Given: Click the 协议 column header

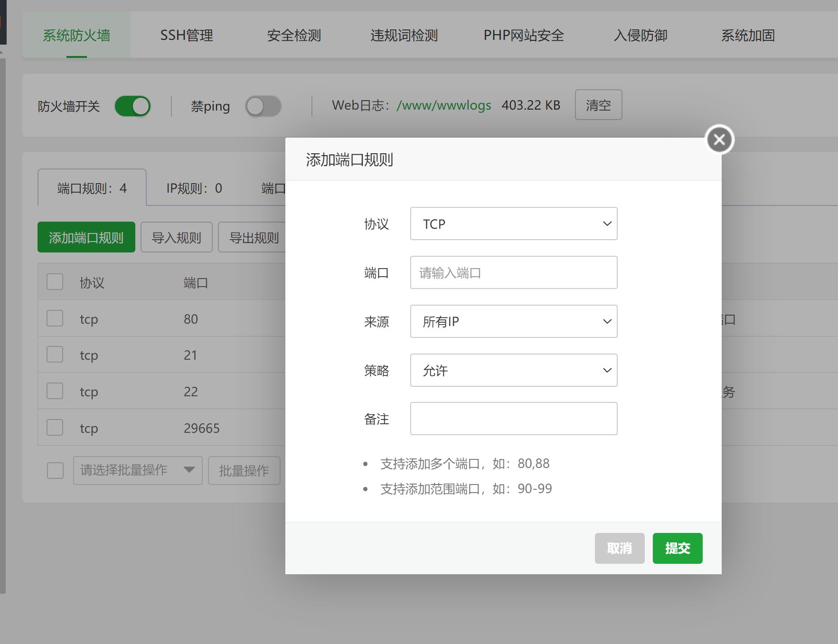Looking at the screenshot, I should [x=92, y=283].
